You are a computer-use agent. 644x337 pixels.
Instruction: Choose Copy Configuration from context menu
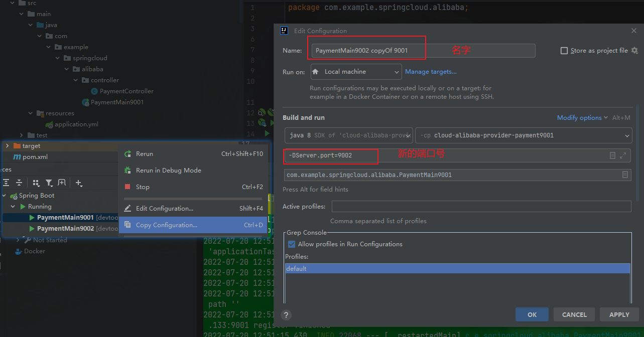pyautogui.click(x=166, y=225)
